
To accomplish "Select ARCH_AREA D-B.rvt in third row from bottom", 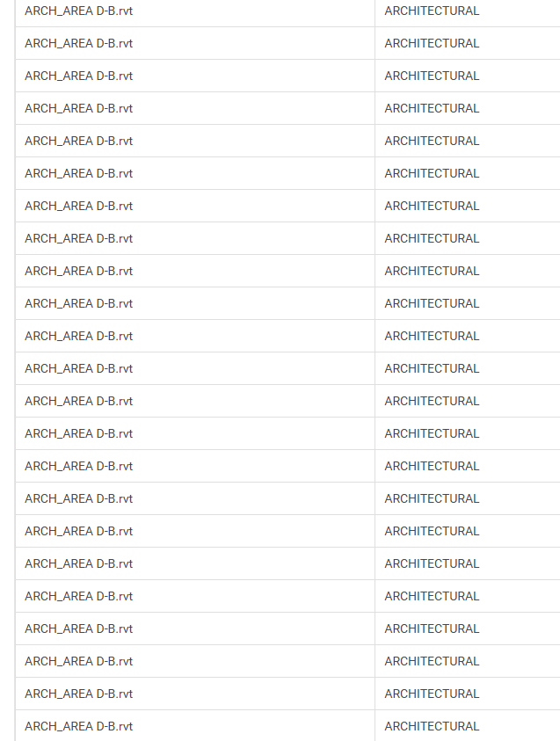I will point(78,661).
